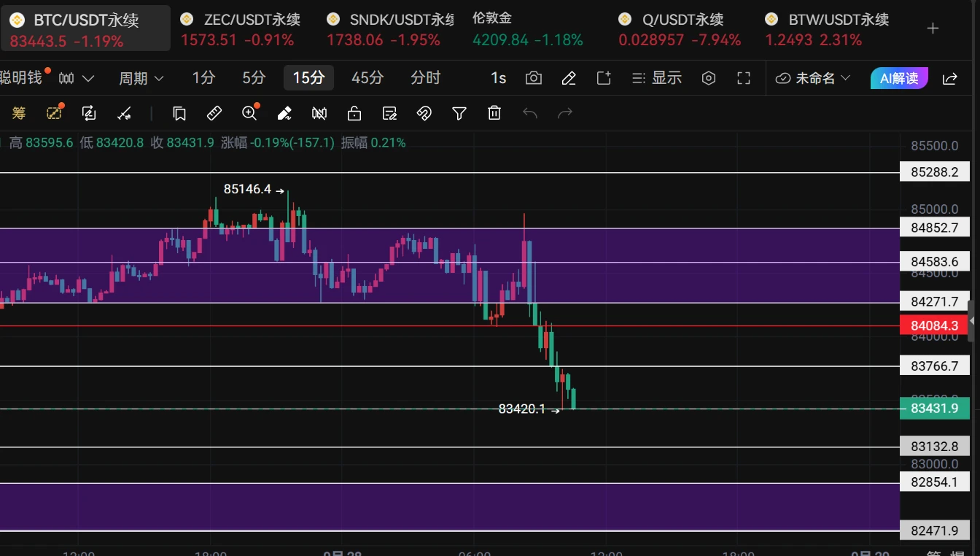Click the note edit icon beside the padlock
This screenshot has height=556, width=980.
[389, 113]
